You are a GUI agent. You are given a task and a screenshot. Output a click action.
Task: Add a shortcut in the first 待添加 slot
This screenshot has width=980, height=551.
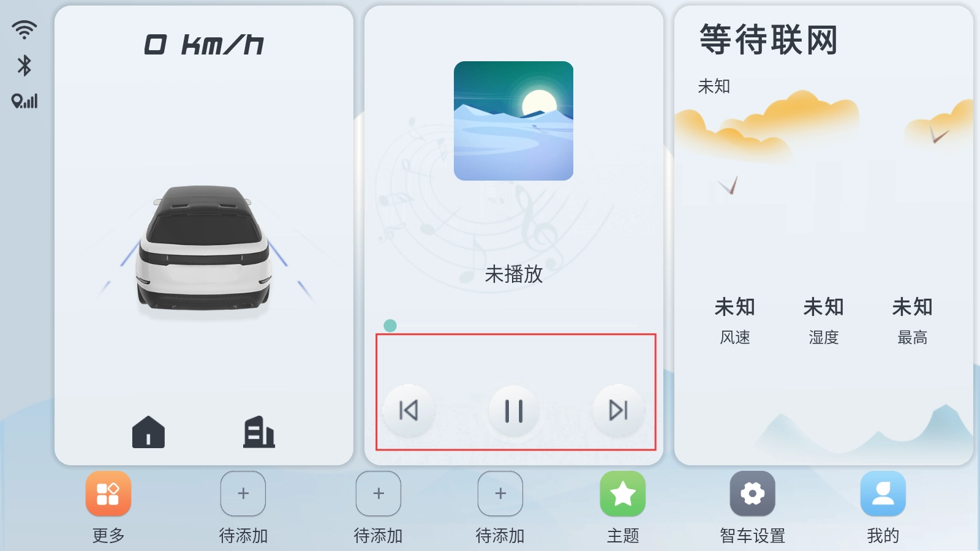click(243, 493)
